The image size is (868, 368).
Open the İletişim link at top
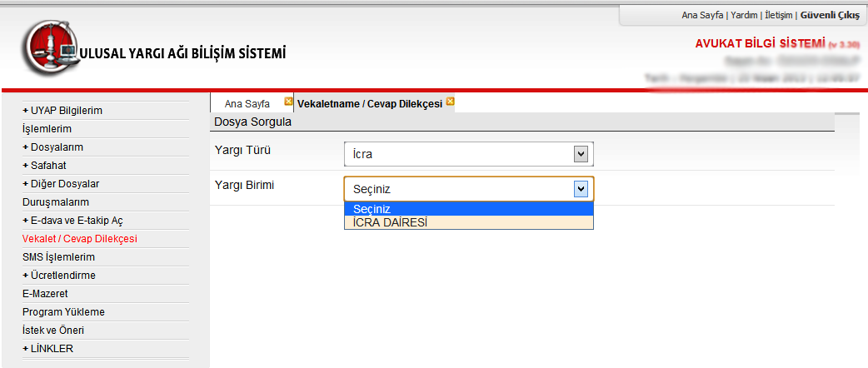pyautogui.click(x=779, y=16)
